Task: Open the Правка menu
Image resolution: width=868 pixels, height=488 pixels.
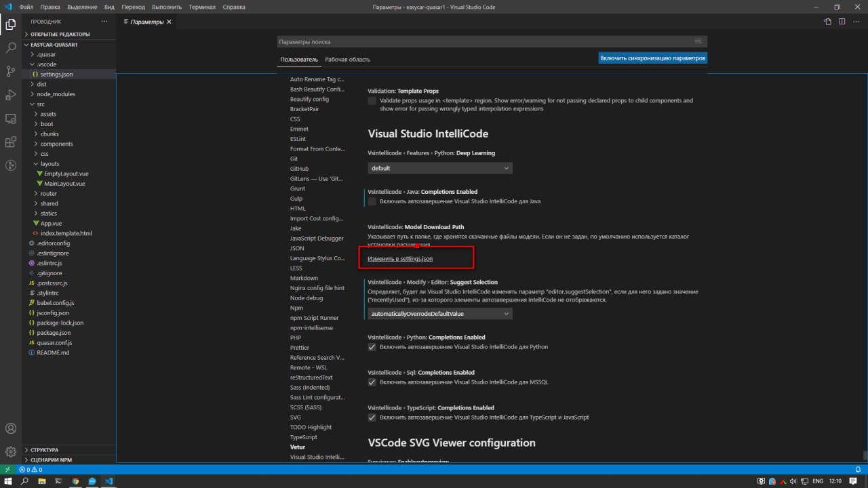Action: click(x=50, y=7)
